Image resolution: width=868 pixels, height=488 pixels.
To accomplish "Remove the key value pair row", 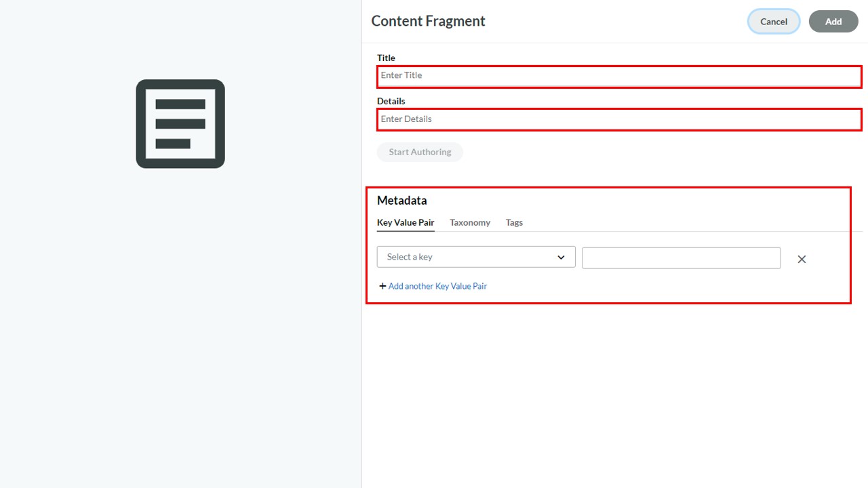I will point(802,259).
